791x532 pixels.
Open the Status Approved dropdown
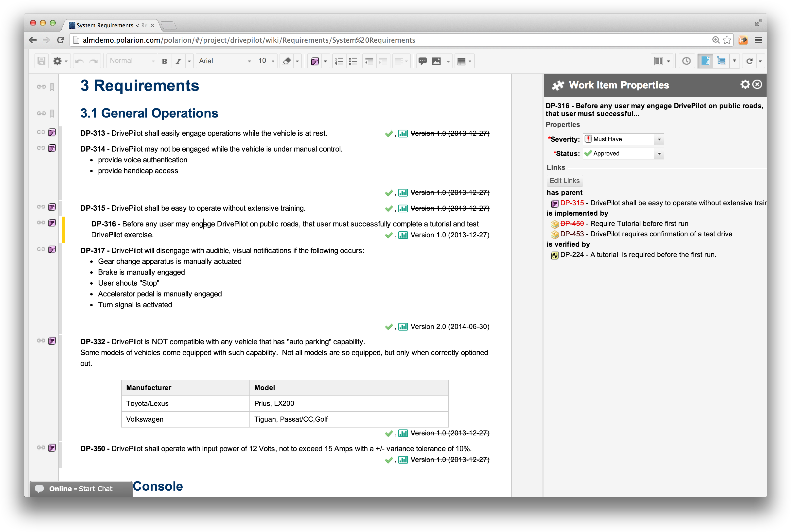(623, 153)
